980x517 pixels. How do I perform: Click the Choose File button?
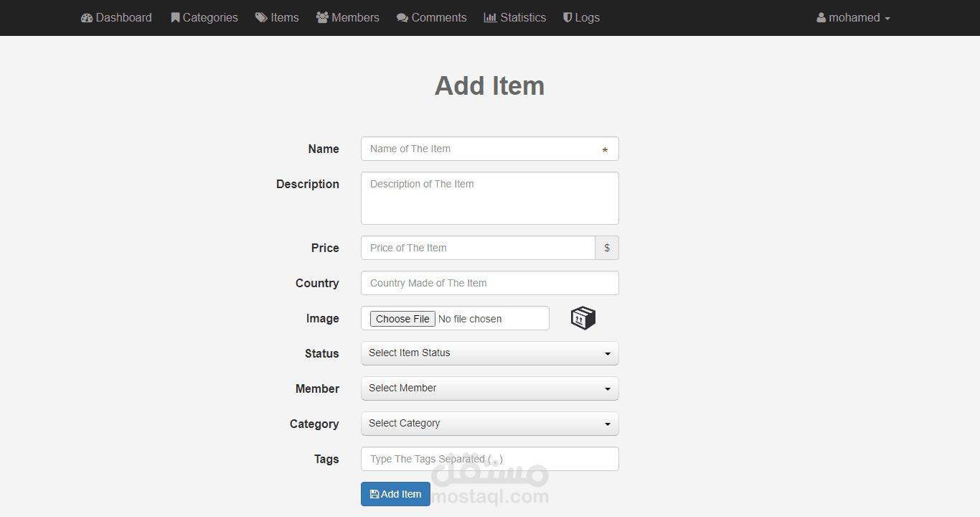(x=402, y=319)
